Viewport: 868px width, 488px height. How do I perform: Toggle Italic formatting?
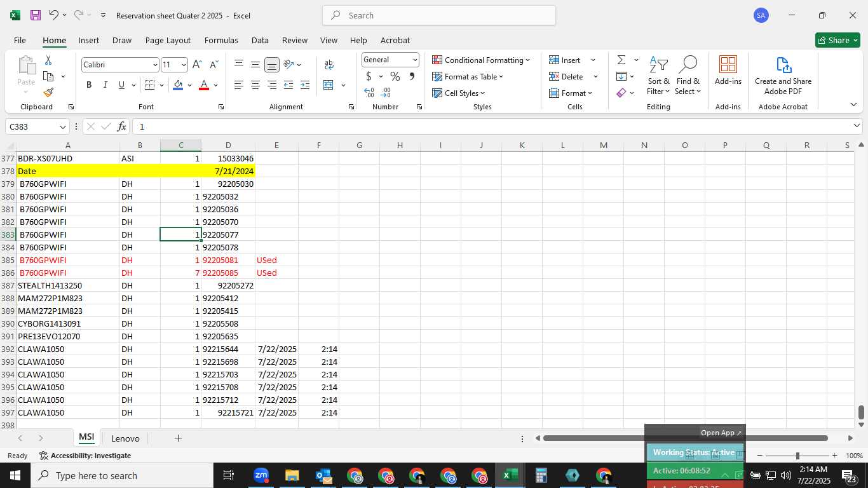click(105, 85)
